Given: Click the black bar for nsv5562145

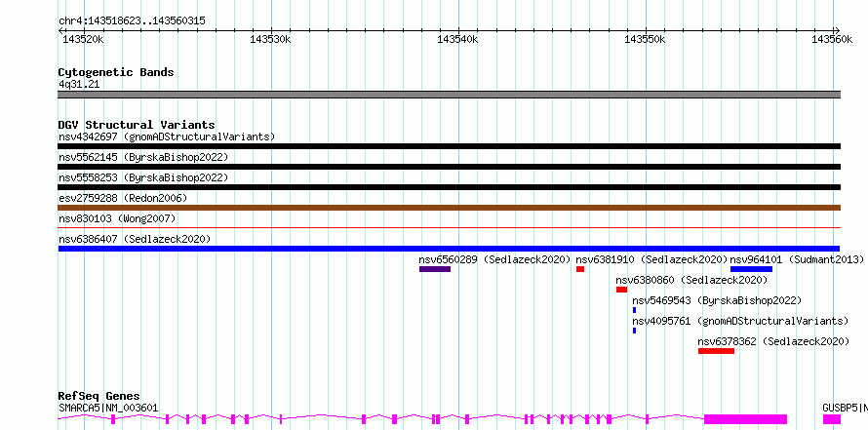Looking at the screenshot, I should [x=450, y=167].
